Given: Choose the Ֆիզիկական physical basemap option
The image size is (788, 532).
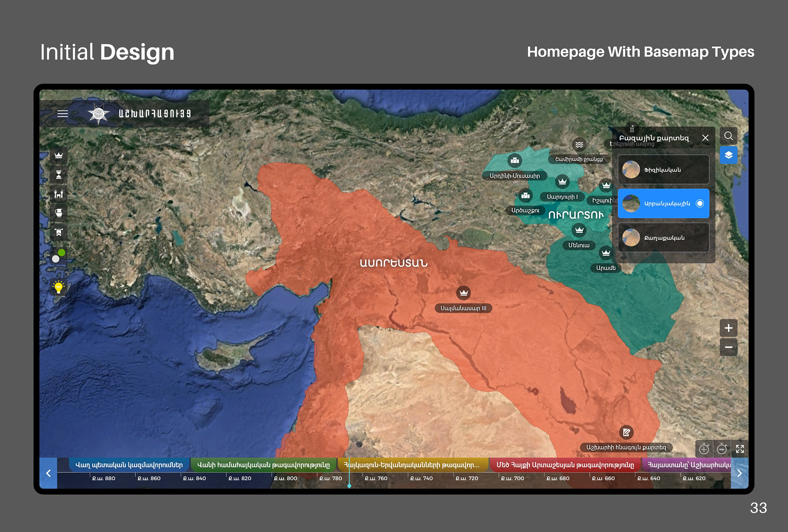Looking at the screenshot, I should click(663, 170).
